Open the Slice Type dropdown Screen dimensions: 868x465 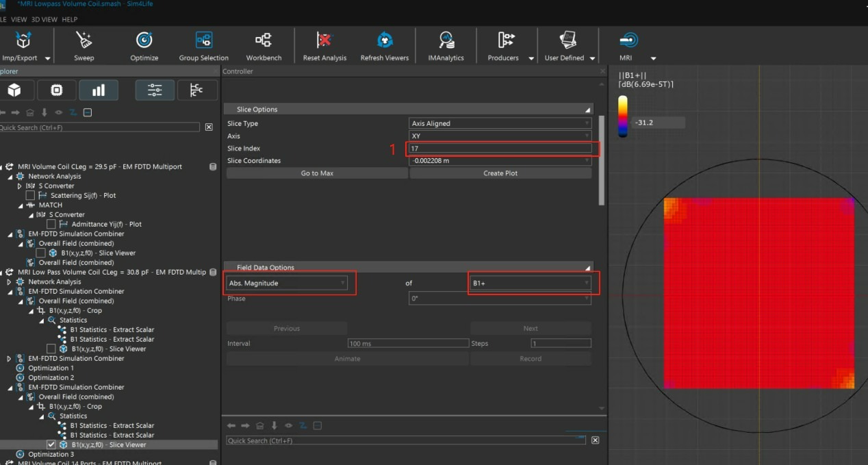500,123
